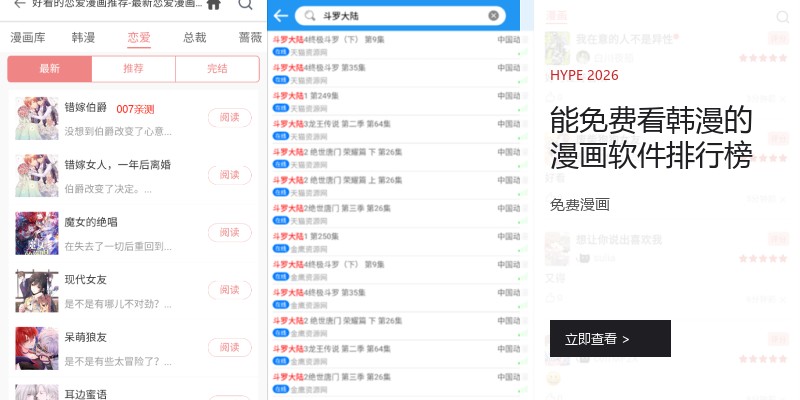Click the magnifier icon inside search box
This screenshot has height=400, width=800.
pyautogui.click(x=310, y=16)
